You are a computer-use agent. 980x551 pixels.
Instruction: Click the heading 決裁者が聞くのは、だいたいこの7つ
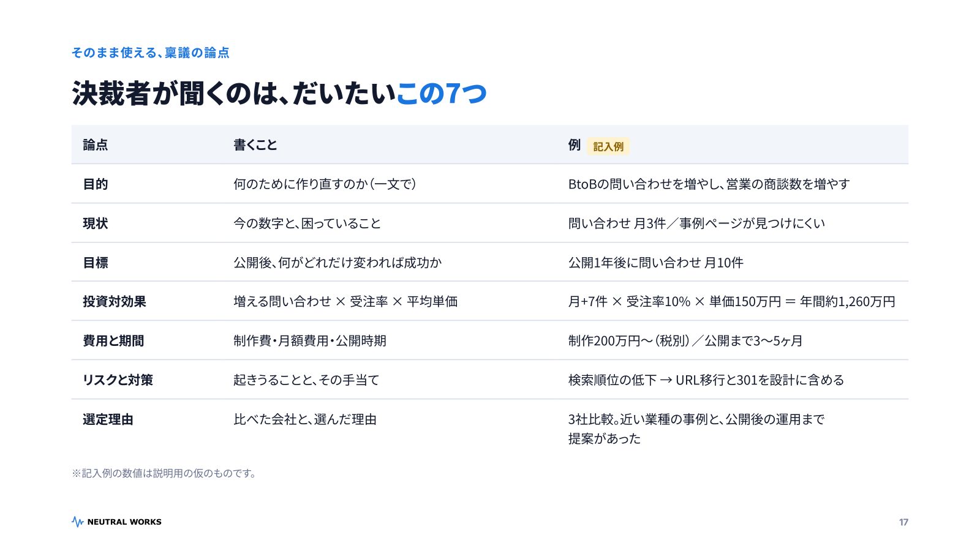pyautogui.click(x=279, y=94)
